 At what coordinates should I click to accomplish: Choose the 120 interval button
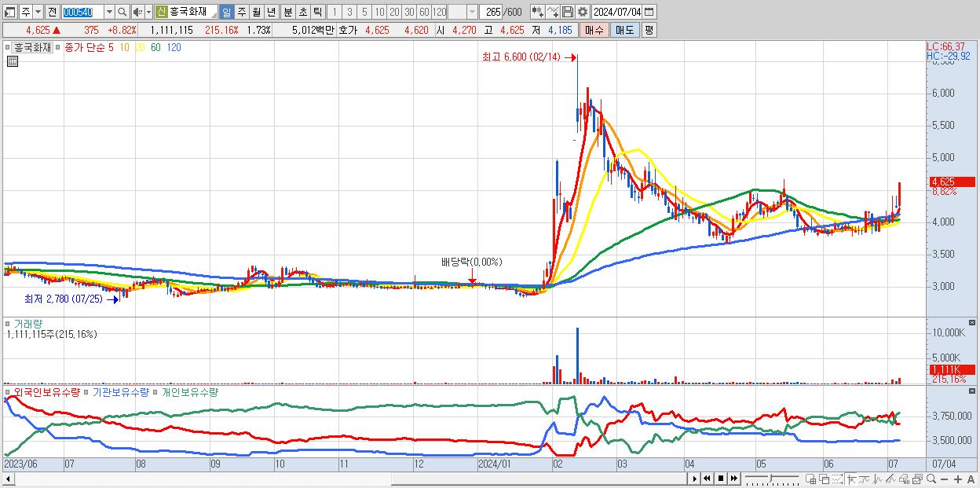tap(439, 13)
